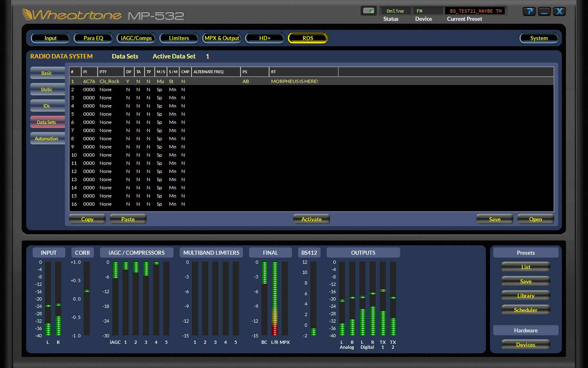Click the PS column header
588x368 pixels.
pyautogui.click(x=255, y=72)
